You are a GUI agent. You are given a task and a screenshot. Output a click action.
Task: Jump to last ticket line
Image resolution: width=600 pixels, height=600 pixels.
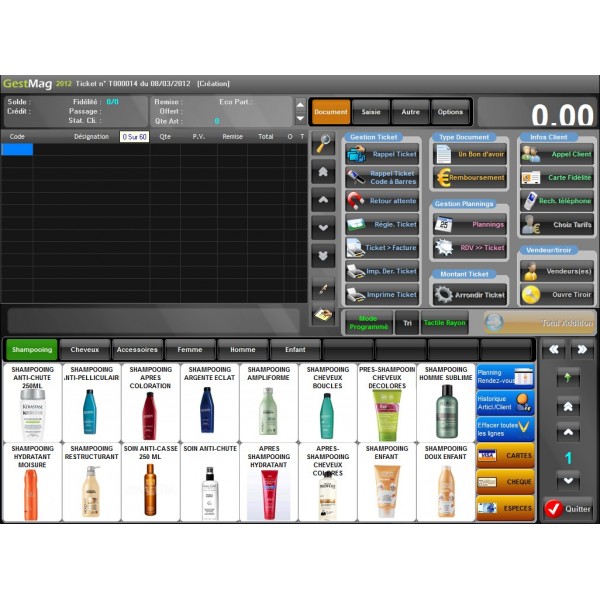(323, 256)
